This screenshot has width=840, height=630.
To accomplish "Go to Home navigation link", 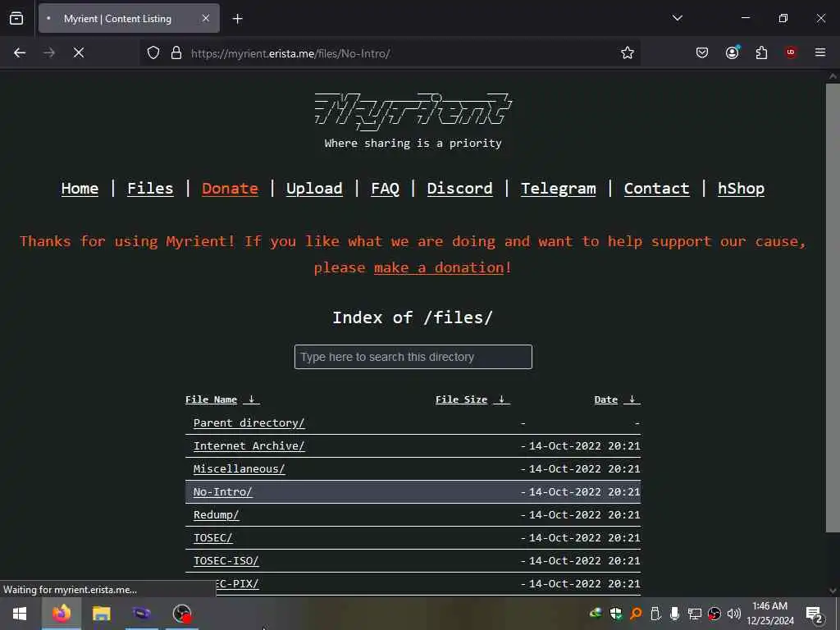I will [x=80, y=189].
